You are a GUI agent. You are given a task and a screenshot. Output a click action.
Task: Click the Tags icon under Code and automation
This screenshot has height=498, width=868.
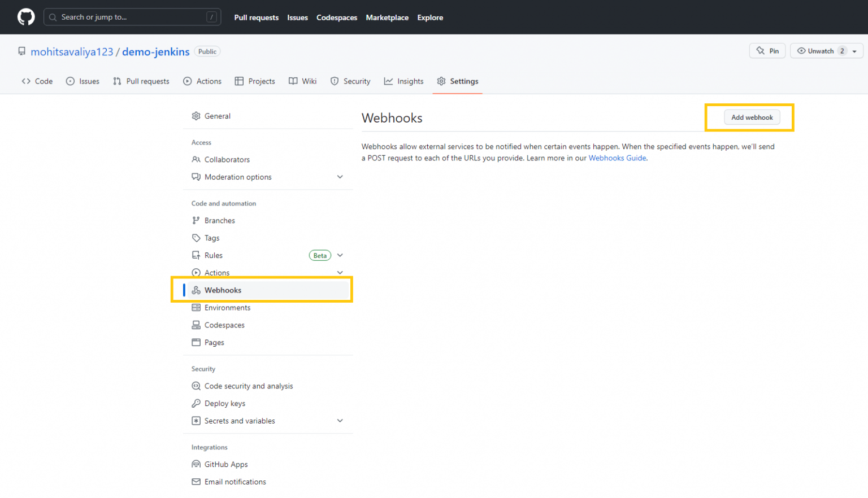coord(196,238)
